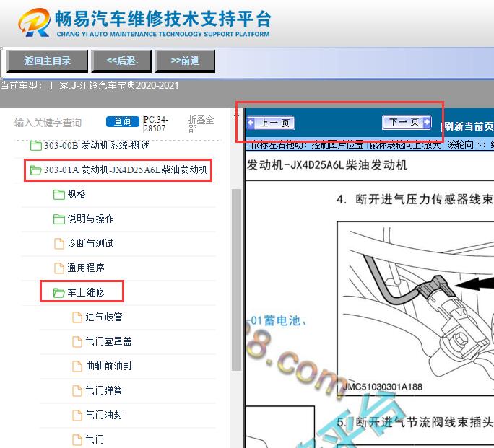Image resolution: width=494 pixels, height=448 pixels.
Task: Open the 诊断与测试 page
Action: (90, 244)
